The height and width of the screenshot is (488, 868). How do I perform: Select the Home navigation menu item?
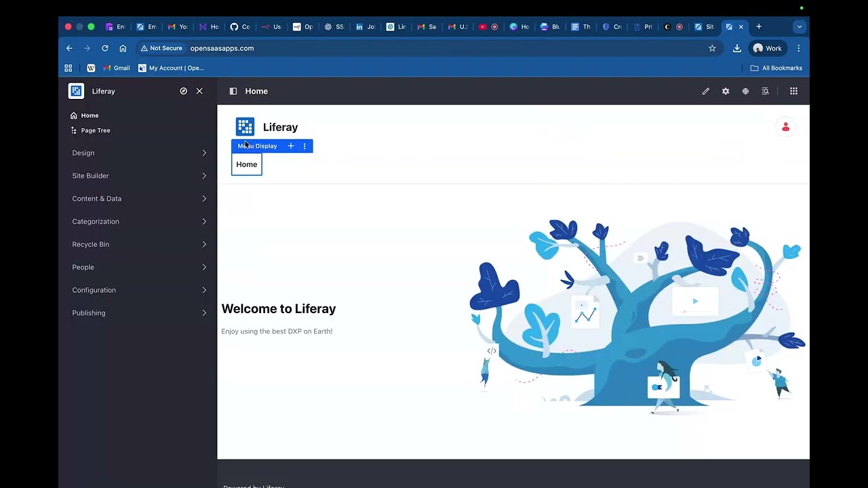click(x=247, y=164)
